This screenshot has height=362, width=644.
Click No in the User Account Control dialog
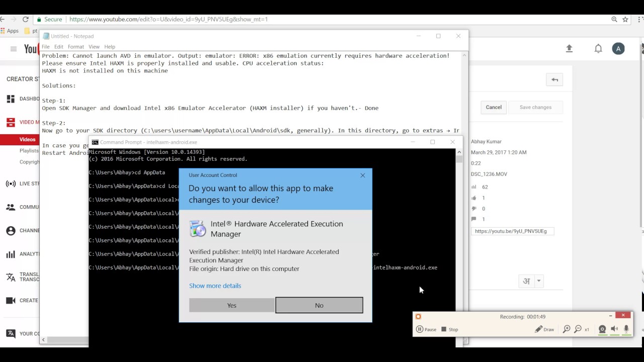click(x=319, y=305)
